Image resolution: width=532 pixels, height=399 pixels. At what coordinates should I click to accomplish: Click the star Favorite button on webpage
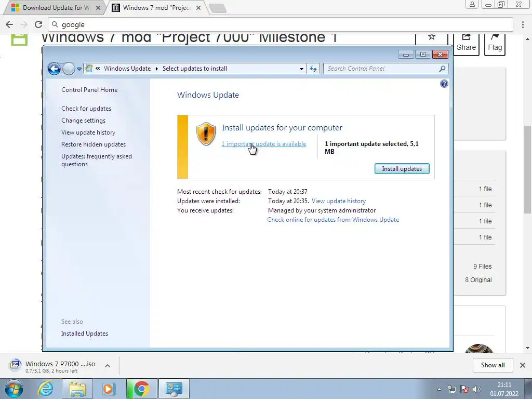(432, 39)
